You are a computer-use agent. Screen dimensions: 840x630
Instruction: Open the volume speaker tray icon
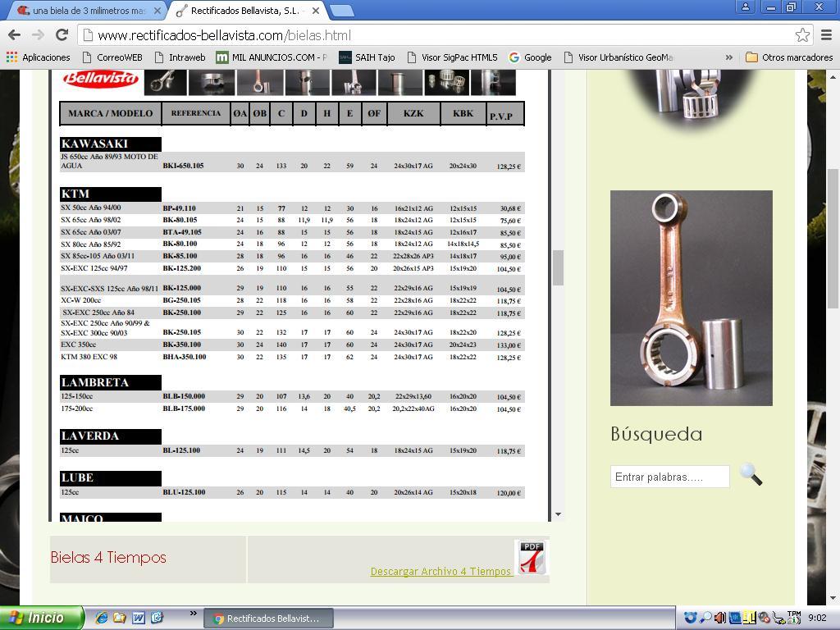720,618
